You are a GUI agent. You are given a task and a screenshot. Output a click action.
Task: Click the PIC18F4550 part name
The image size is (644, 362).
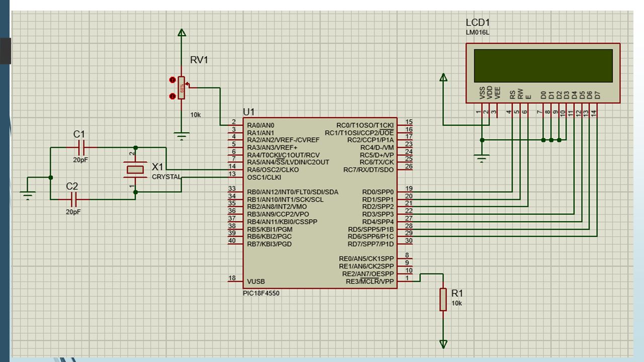tap(261, 293)
